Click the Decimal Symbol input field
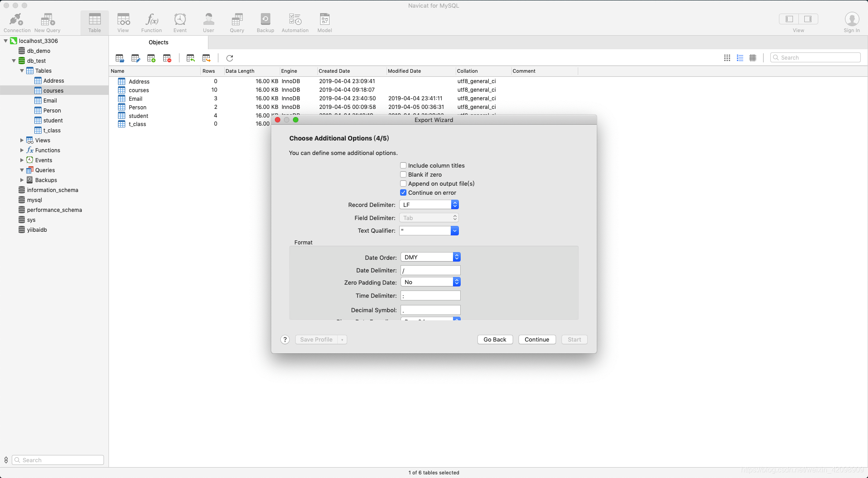The image size is (868, 478). click(430, 310)
